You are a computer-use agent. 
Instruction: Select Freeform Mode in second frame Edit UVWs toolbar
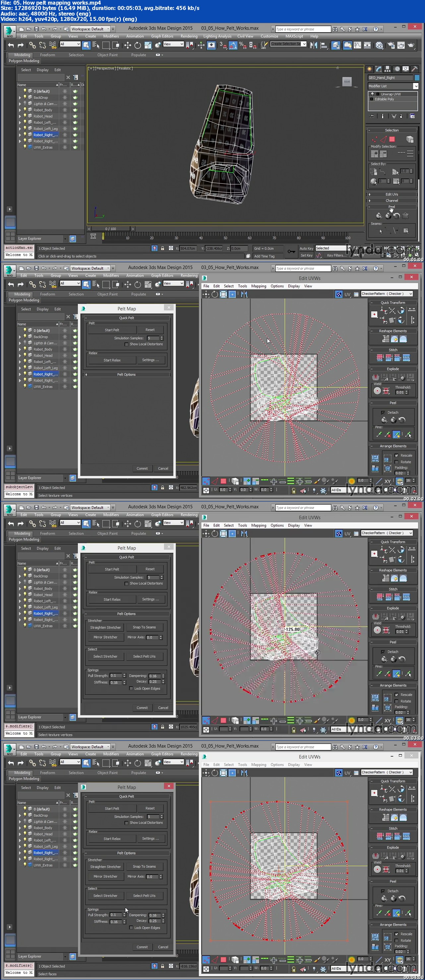click(232, 294)
